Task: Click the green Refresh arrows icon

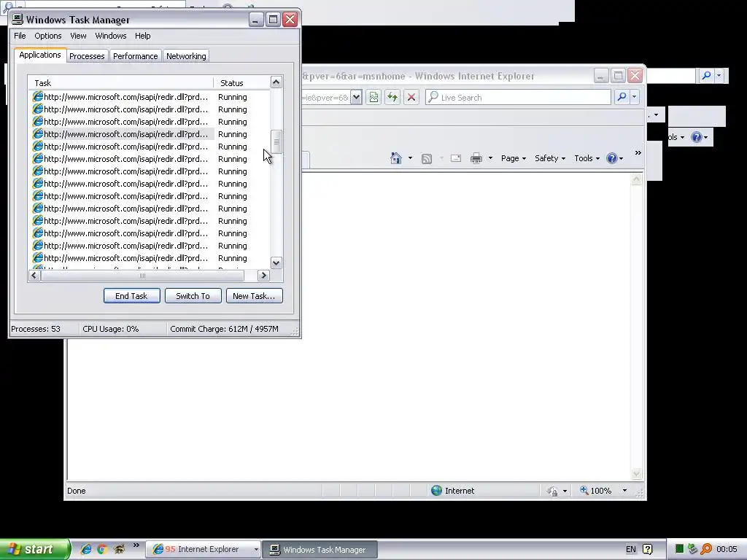Action: coord(392,97)
